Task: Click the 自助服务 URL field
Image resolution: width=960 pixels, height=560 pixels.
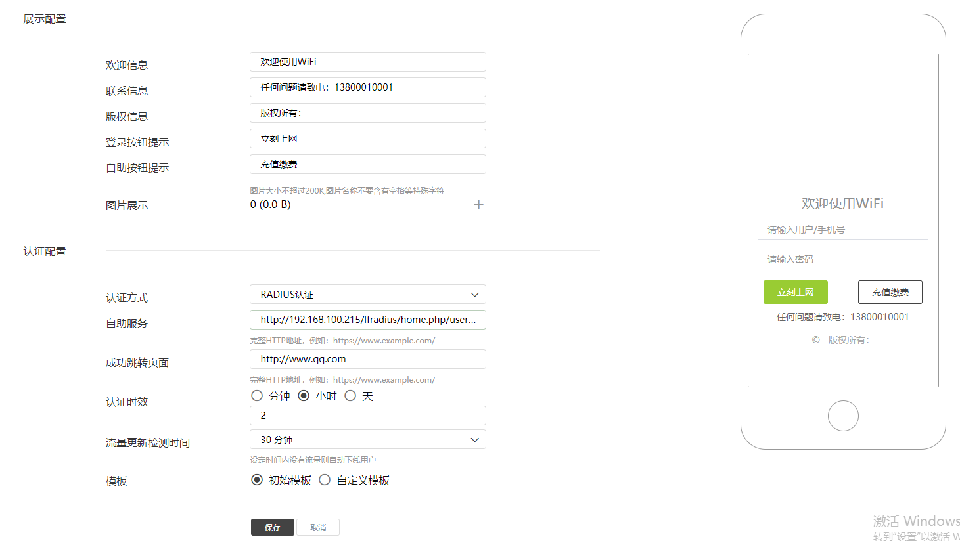Action: click(x=367, y=320)
